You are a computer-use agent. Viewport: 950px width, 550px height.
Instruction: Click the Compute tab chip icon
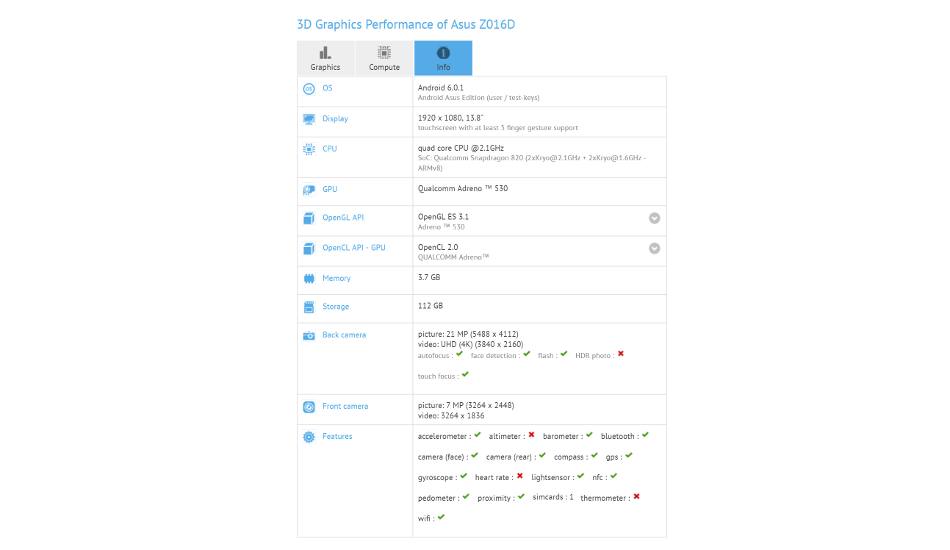(x=384, y=53)
